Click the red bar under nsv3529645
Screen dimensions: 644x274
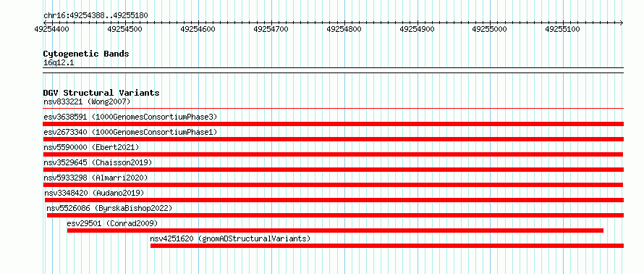(x=333, y=170)
